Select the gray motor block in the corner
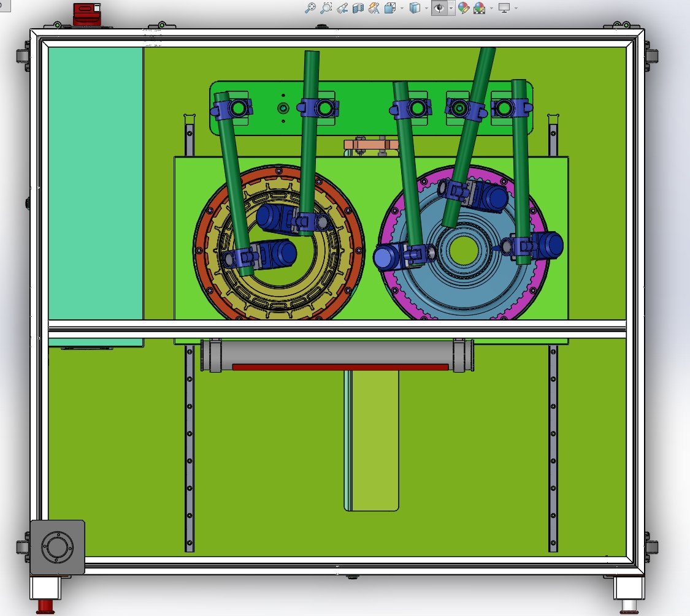Image resolution: width=690 pixels, height=616 pixels. (x=58, y=547)
